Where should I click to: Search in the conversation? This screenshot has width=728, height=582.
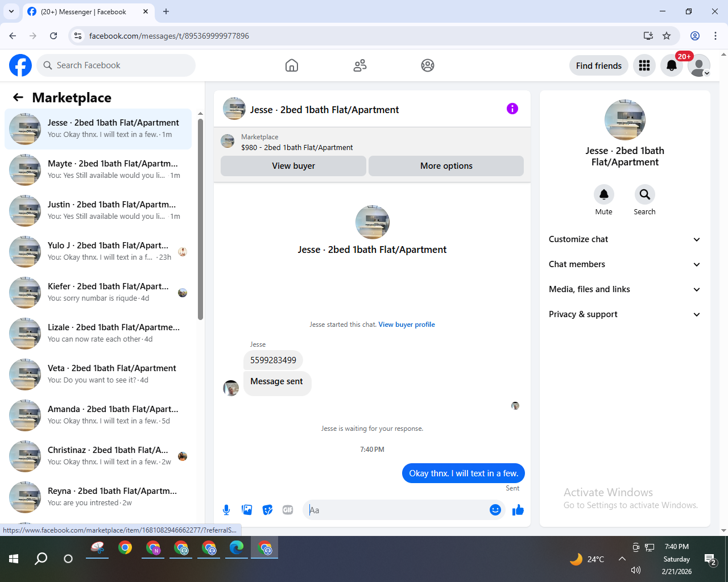(645, 194)
